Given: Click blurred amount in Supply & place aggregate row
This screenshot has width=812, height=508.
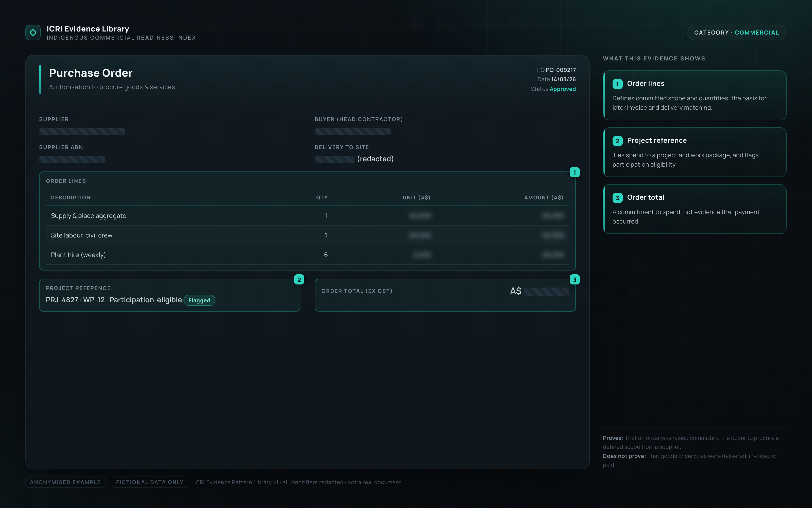Looking at the screenshot, I should coord(553,216).
